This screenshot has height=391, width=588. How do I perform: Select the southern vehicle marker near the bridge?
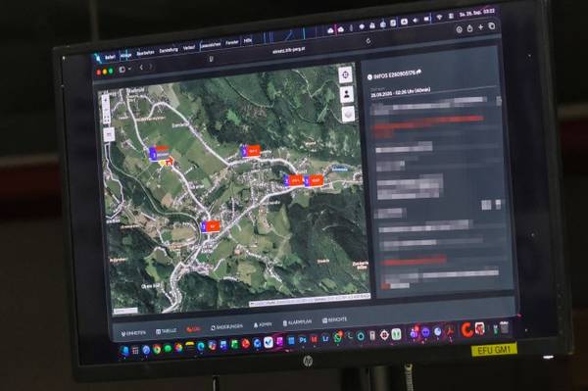click(210, 226)
